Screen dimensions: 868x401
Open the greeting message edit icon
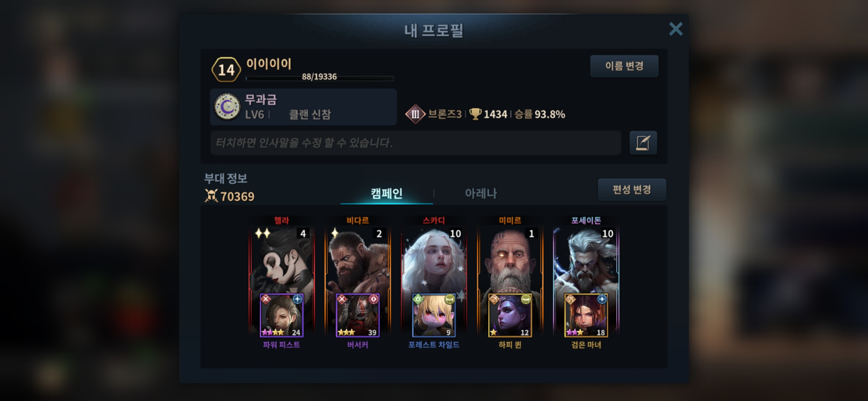click(x=643, y=143)
